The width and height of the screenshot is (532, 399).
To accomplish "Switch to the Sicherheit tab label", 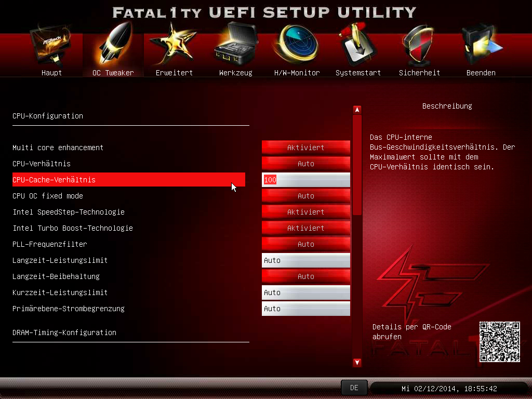I will (x=419, y=73).
